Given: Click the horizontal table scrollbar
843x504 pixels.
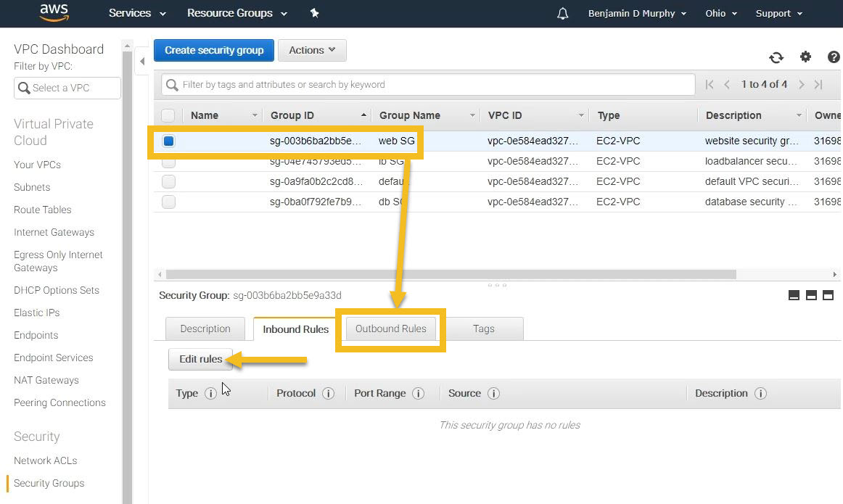Looking at the screenshot, I should click(x=451, y=275).
